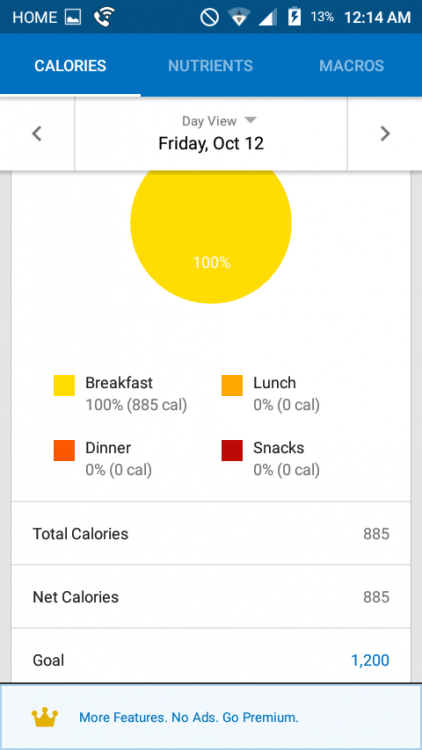Tap the gold crown premium icon
Screen dimensions: 422x750
(x=45, y=717)
